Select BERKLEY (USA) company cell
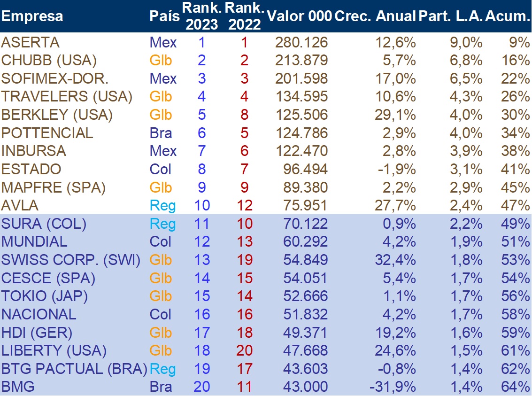532x396 pixels. coord(57,115)
